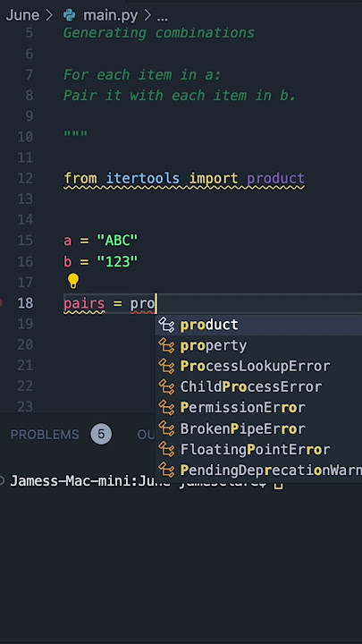Click the yellow lightbulb quick-fix icon
Image resolution: width=362 pixels, height=644 pixels.
point(73,282)
